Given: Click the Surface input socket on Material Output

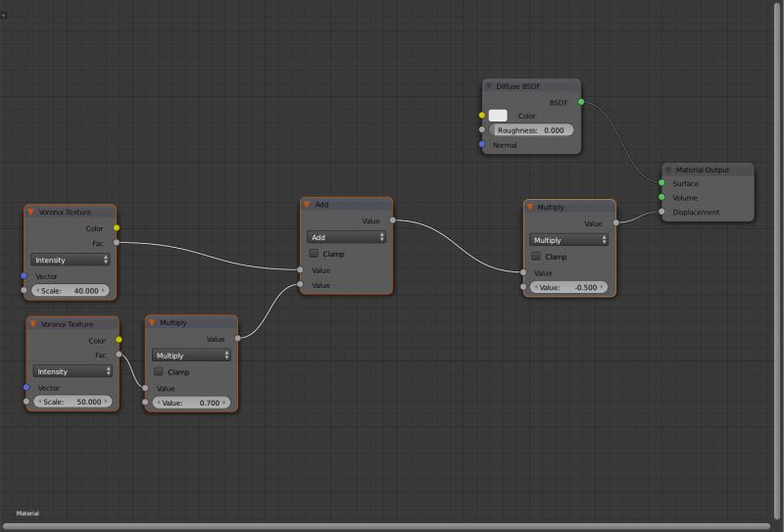Looking at the screenshot, I should (x=661, y=183).
